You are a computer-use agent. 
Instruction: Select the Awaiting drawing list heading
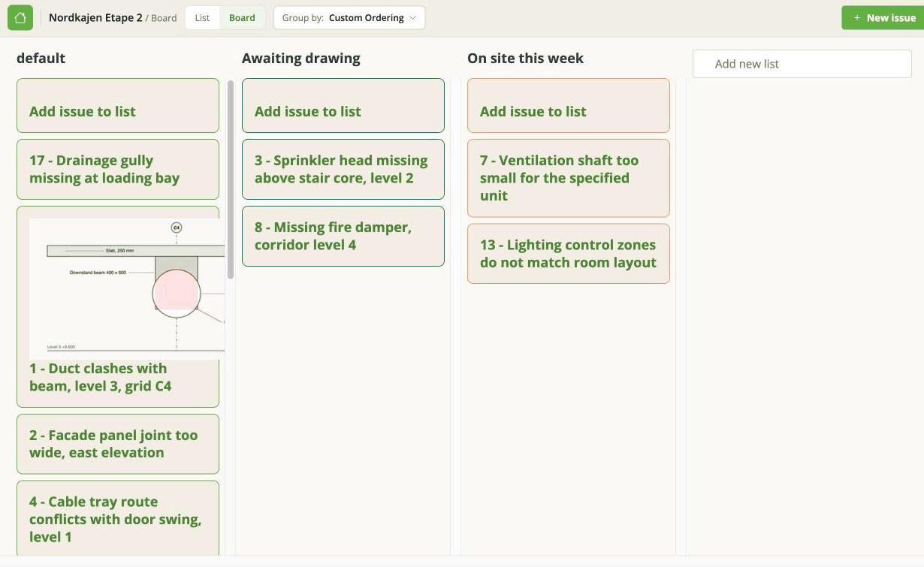(301, 59)
